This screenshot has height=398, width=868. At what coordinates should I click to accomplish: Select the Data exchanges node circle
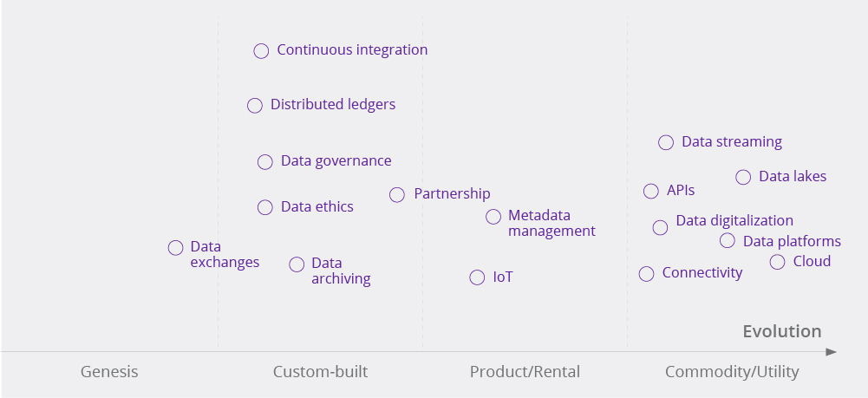coord(175,248)
